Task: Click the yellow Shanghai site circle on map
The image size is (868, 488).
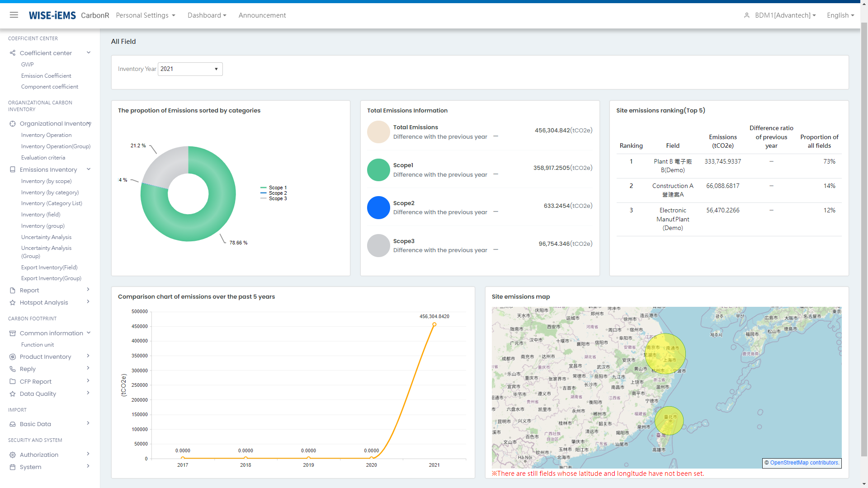Action: tap(665, 354)
